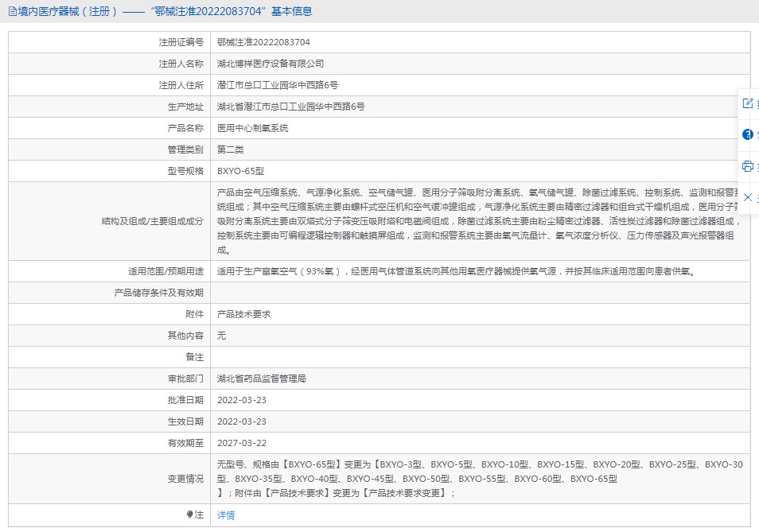759x532 pixels.
Task: Click the intended-use text starting 适用于生产富氧空气
Action: pos(457,271)
